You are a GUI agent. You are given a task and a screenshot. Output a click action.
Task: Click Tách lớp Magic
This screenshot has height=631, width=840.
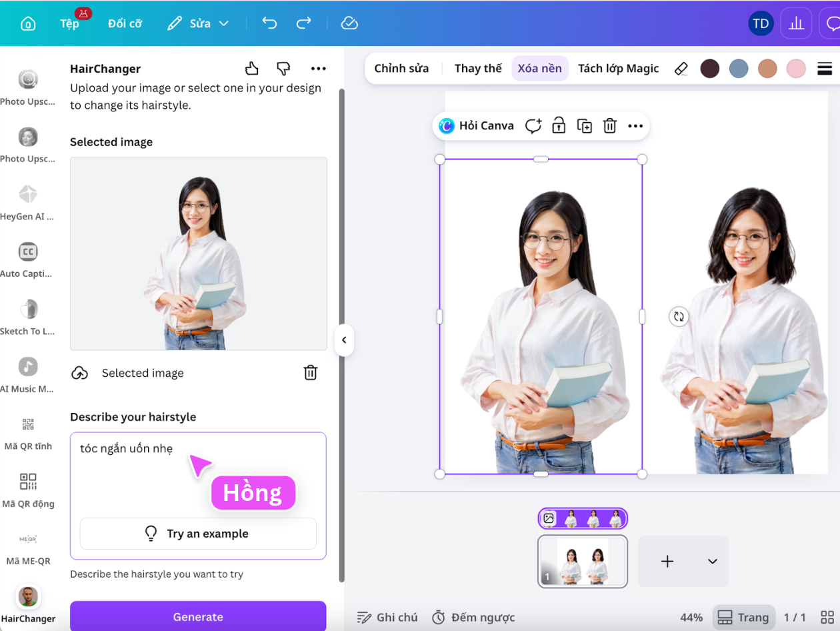pos(618,68)
